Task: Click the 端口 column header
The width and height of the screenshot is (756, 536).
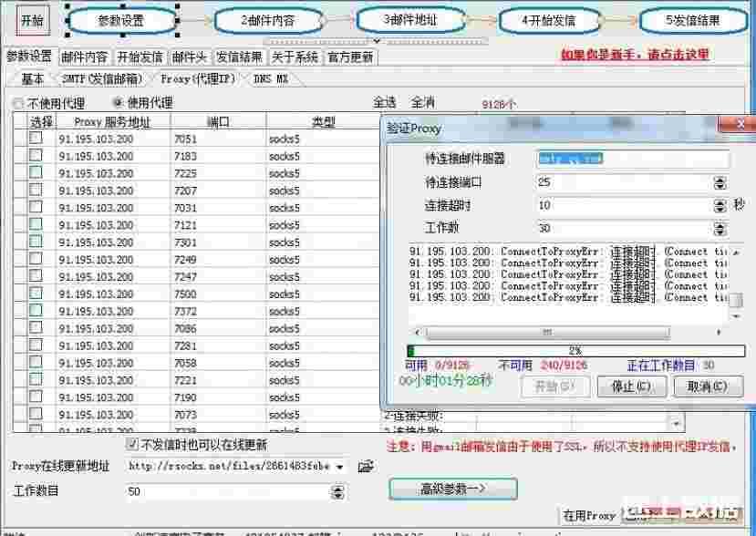Action: [218, 122]
